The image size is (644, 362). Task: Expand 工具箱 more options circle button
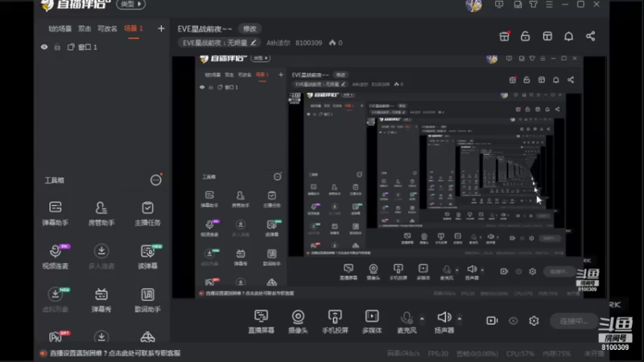point(155,179)
